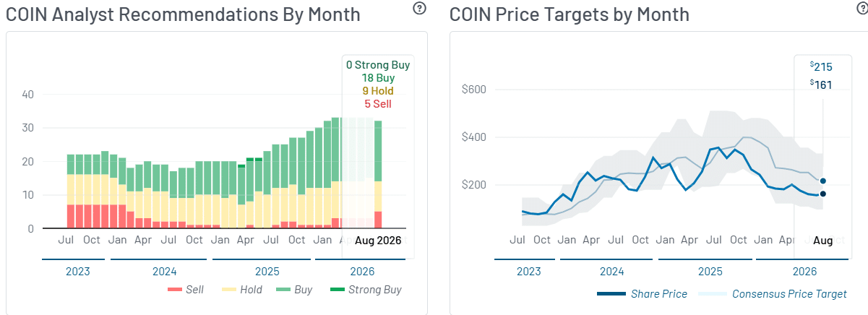Viewport: 868px width, 315px height.
Task: Click the Aug 2026 recommendations bar
Action: [378, 174]
